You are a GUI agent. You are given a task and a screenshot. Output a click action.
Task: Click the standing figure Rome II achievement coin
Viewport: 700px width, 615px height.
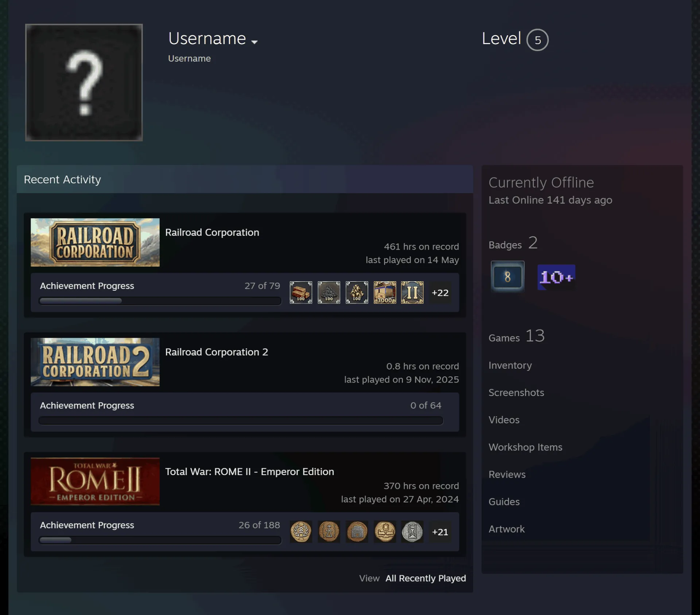pyautogui.click(x=329, y=532)
